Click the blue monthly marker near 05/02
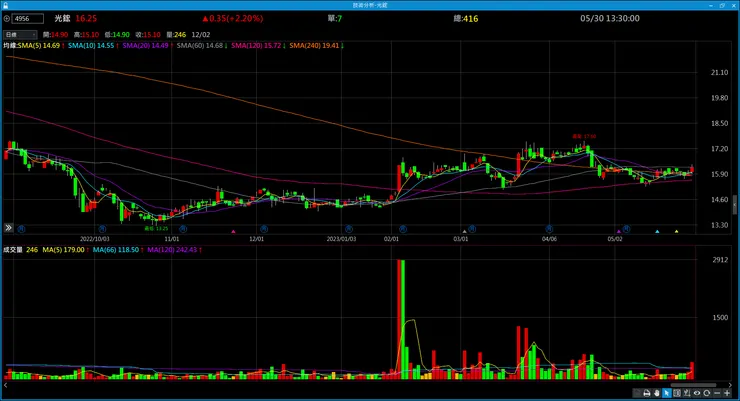The height and width of the screenshot is (401, 740). [x=626, y=229]
